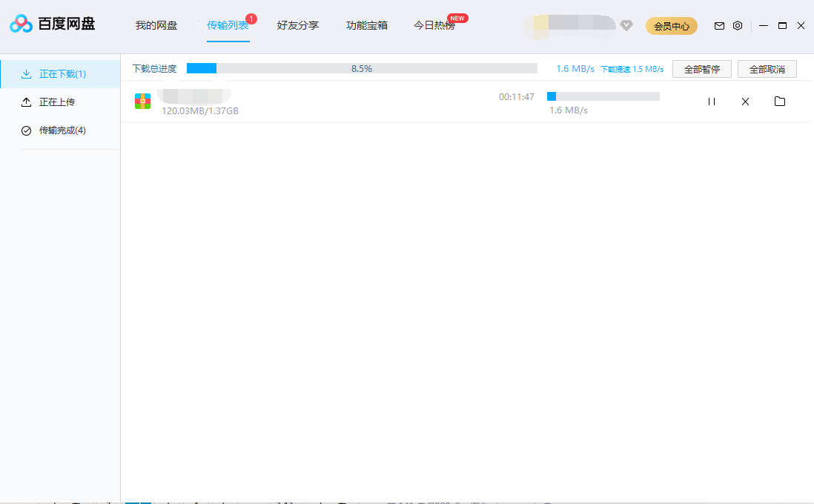The height and width of the screenshot is (504, 814).
Task: Select 正在上传 in sidebar
Action: click(56, 102)
